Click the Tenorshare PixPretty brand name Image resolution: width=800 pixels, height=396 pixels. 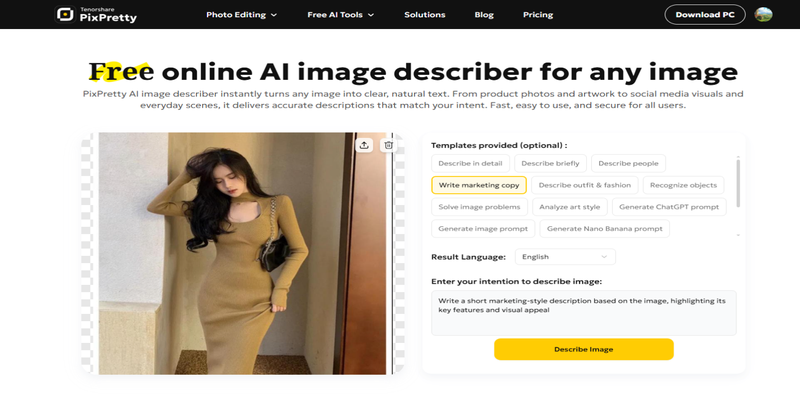(108, 15)
